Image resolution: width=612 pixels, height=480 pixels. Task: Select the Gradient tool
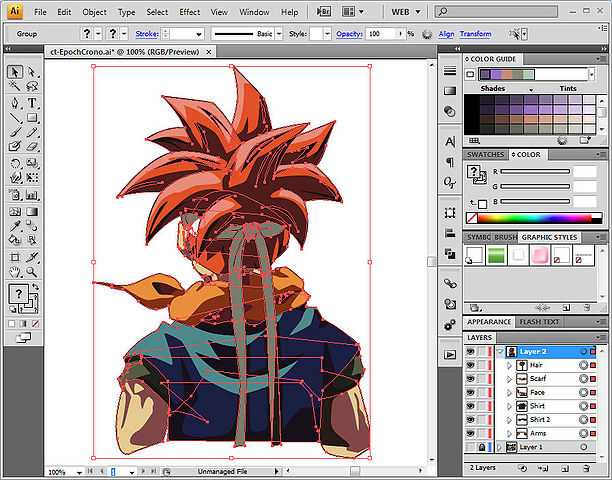pyautogui.click(x=32, y=212)
